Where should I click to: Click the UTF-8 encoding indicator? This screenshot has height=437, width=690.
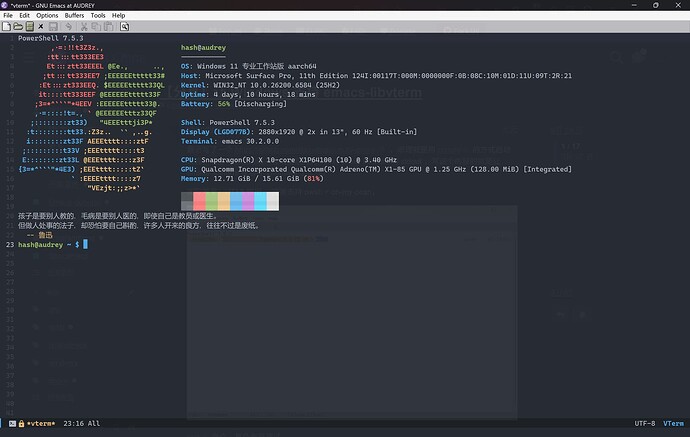point(644,424)
